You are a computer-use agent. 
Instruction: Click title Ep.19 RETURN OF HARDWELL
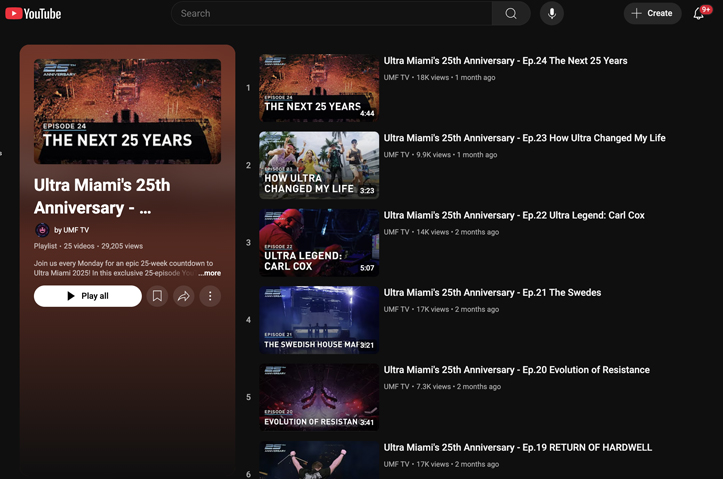(518, 447)
